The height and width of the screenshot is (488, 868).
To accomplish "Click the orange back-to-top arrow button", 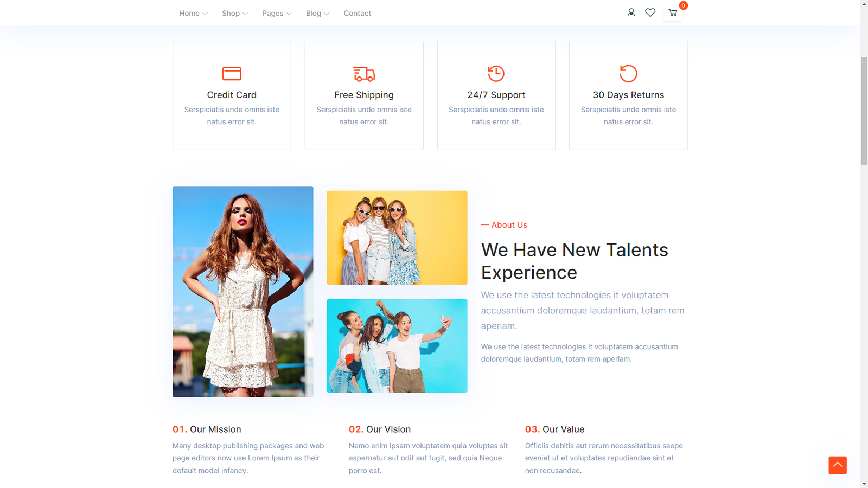I will tap(837, 465).
